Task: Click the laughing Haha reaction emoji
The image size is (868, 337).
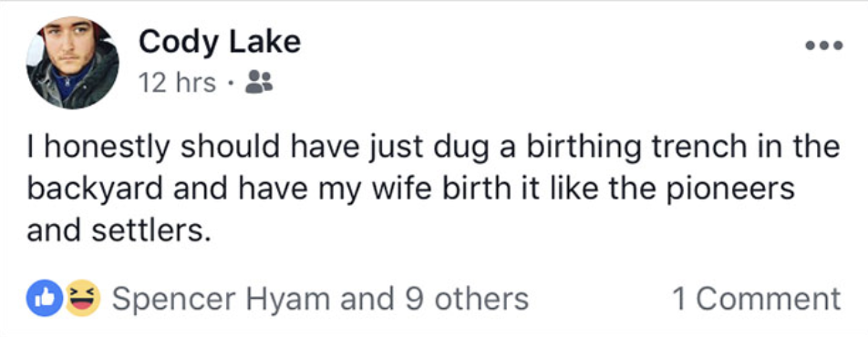Action: point(83,299)
